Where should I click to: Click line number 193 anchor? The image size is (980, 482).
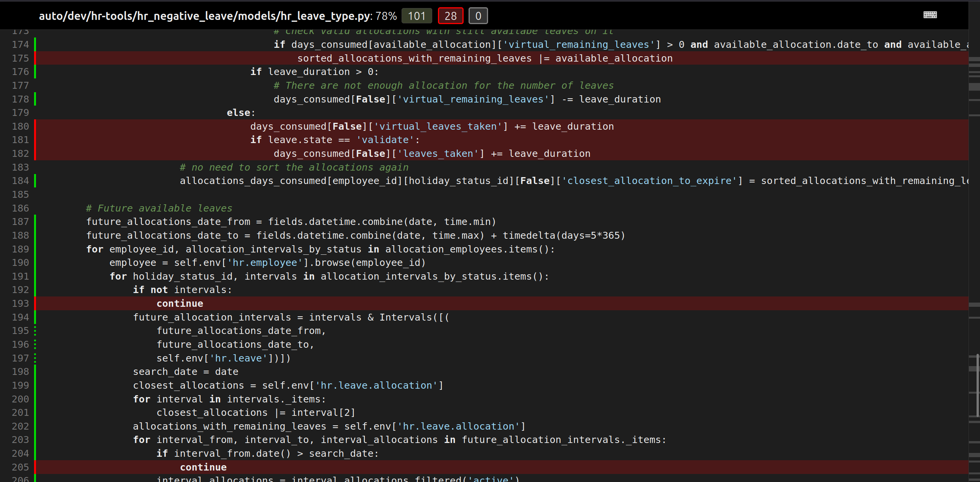pyautogui.click(x=20, y=303)
